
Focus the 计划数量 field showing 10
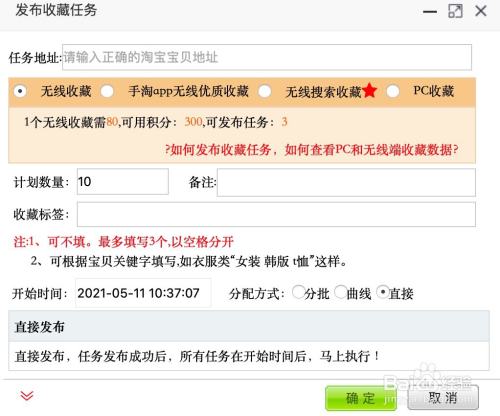pyautogui.click(x=123, y=181)
